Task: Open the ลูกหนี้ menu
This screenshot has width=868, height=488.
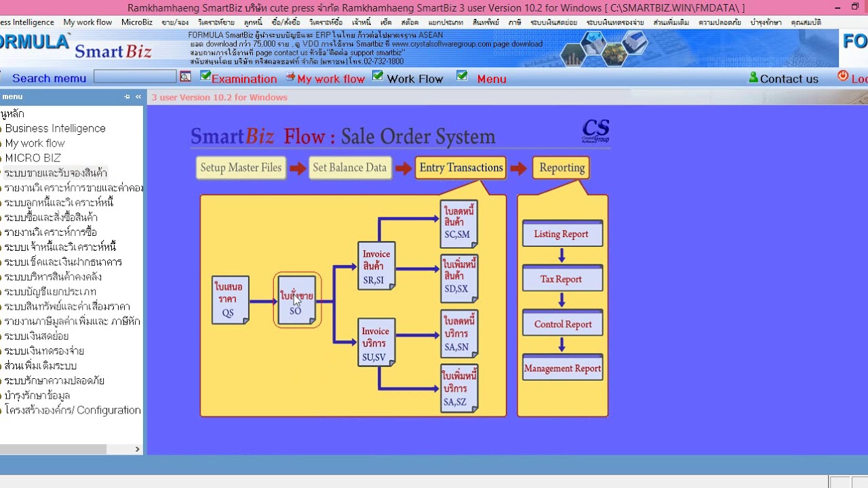Action: tap(253, 22)
